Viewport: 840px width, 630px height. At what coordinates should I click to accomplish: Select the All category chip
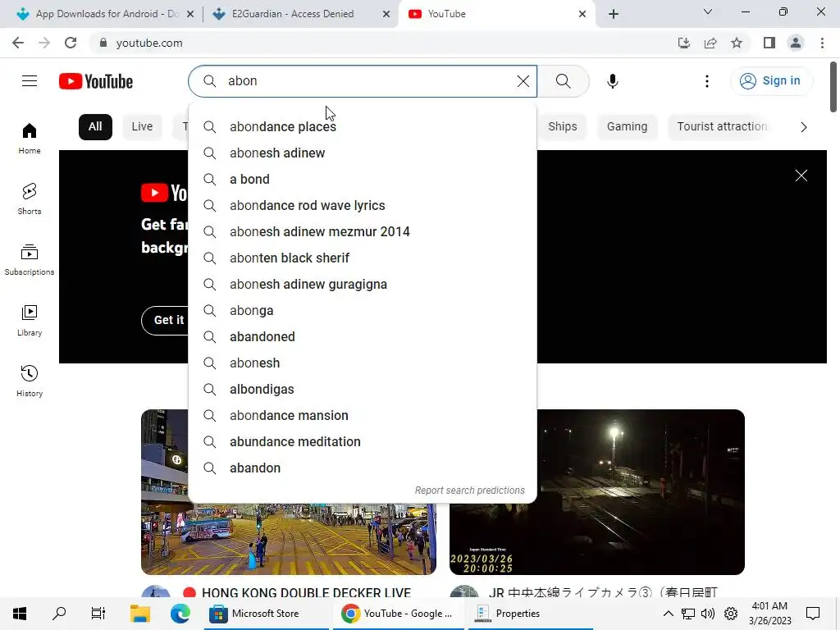click(95, 127)
